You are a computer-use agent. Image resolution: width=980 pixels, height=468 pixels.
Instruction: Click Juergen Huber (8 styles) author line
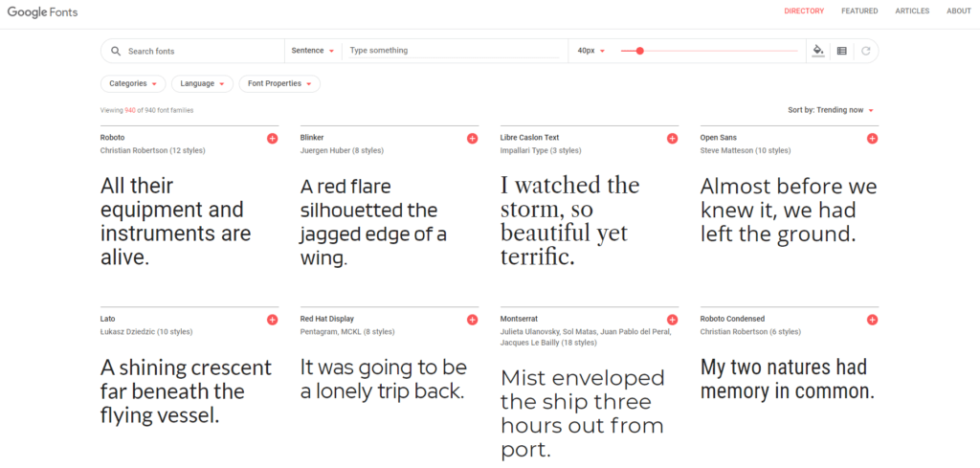[x=342, y=150]
